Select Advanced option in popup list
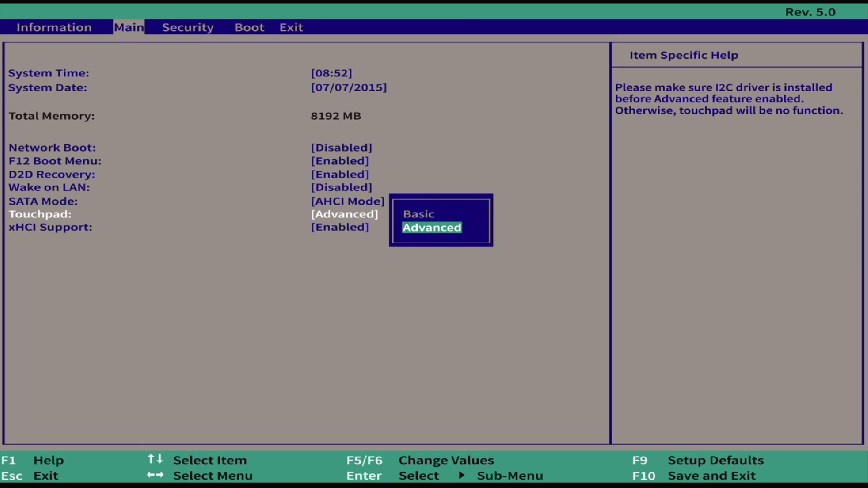The height and width of the screenshot is (488, 868). click(x=432, y=228)
